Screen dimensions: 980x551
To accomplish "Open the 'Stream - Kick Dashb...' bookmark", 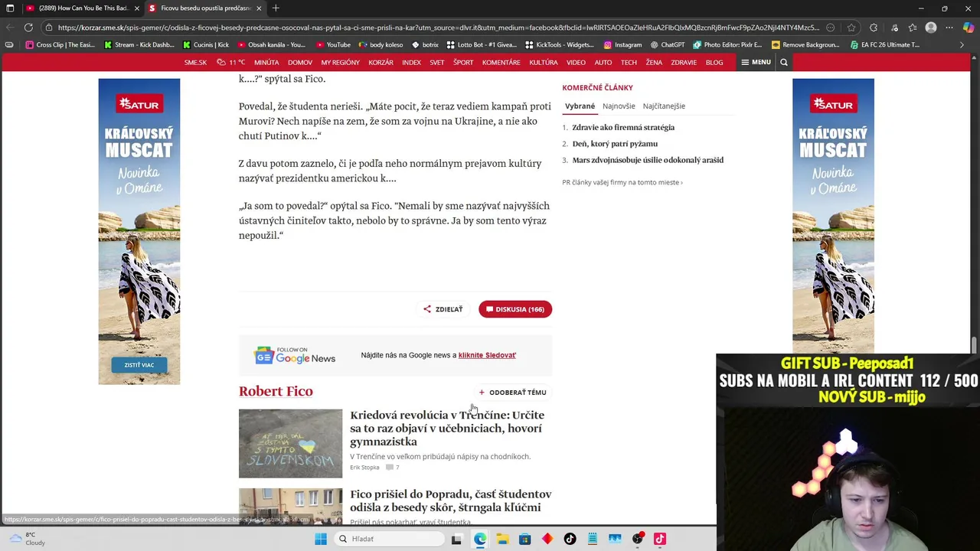I will click(x=139, y=45).
